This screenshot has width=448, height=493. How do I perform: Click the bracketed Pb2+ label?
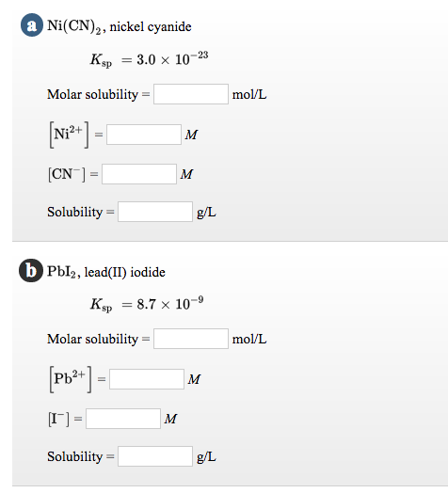tap(71, 379)
